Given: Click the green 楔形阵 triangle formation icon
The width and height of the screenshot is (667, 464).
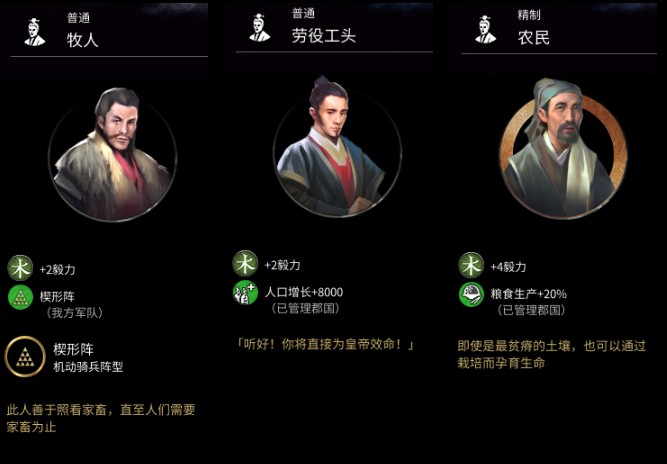Looking at the screenshot, I should click(x=20, y=297).
